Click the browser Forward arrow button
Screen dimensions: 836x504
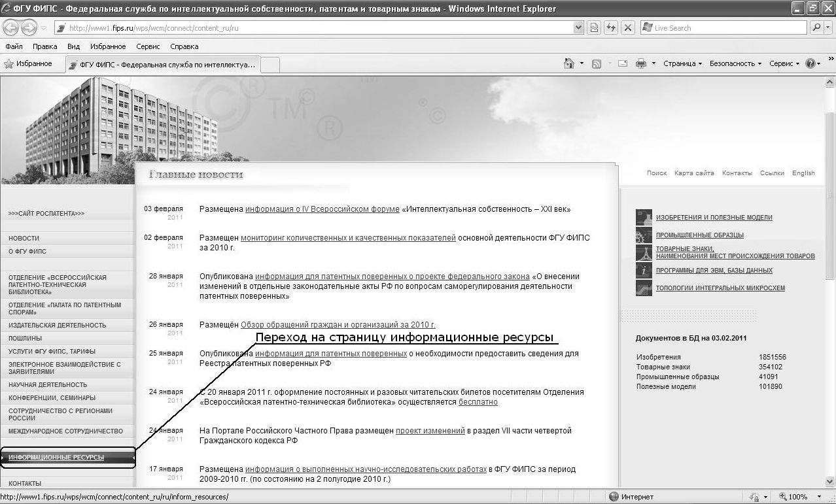click(29, 27)
